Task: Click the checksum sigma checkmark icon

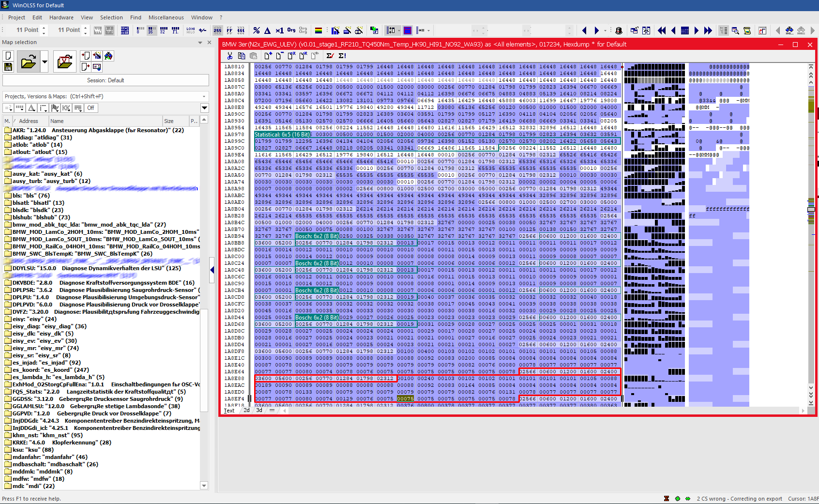Action: (330, 56)
